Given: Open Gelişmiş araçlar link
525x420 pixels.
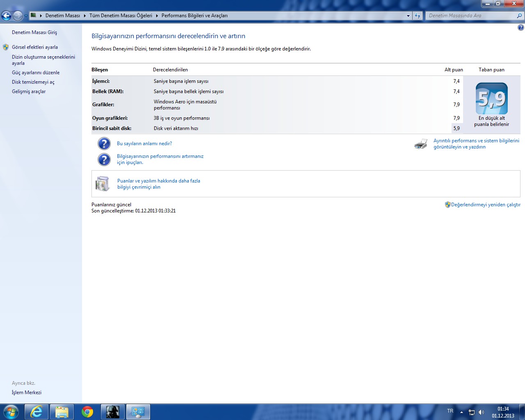Looking at the screenshot, I should 29,91.
